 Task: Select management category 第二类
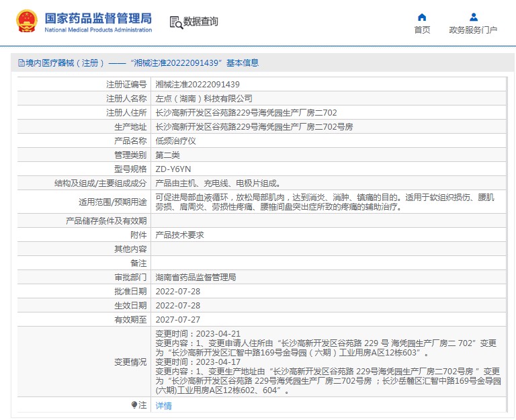167,155
